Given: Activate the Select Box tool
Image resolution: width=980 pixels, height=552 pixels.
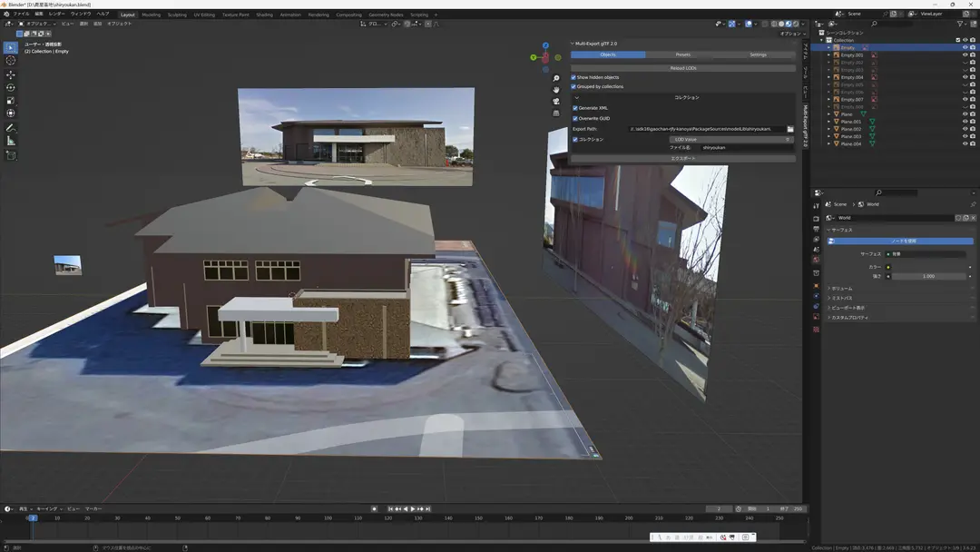Looking at the screenshot, I should coord(11,47).
